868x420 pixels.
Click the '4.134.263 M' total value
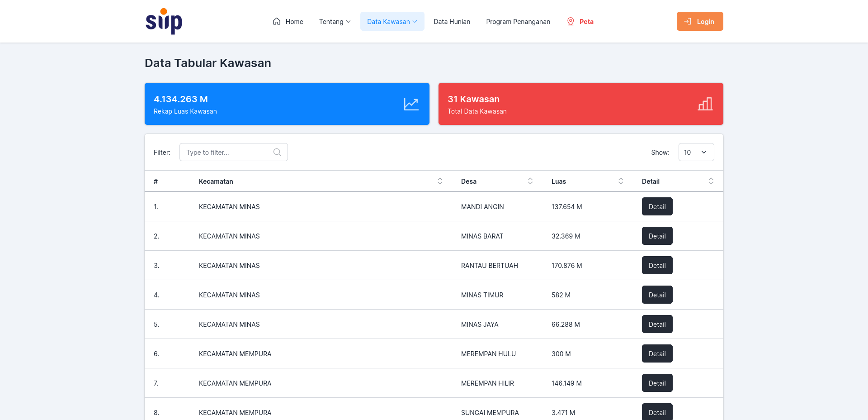click(181, 99)
